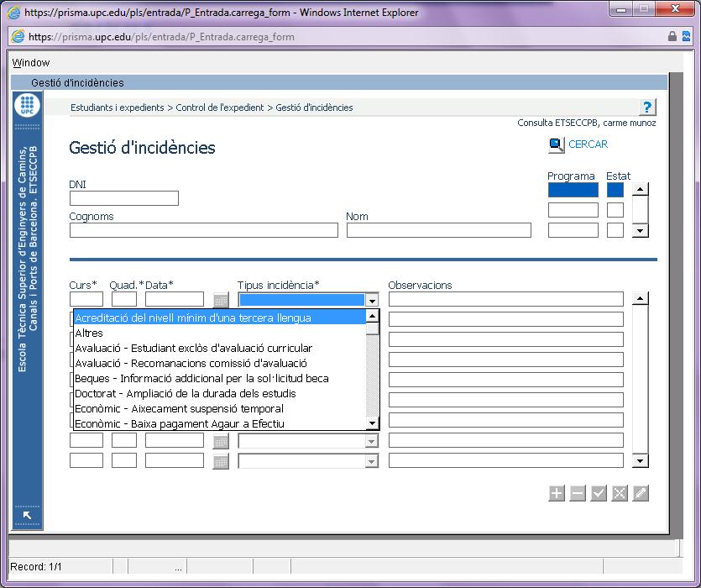The image size is (701, 588).
Task: Click 'Control de l'expedient' breadcrumb
Action: [219, 108]
